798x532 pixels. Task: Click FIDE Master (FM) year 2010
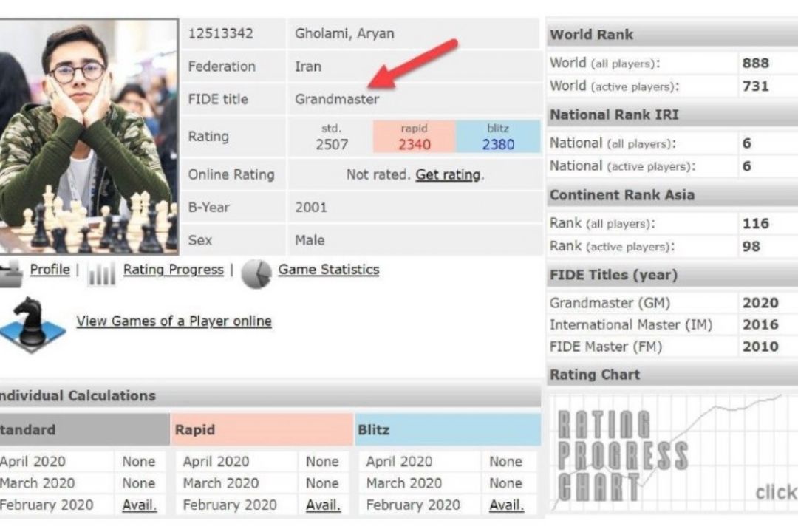click(760, 347)
